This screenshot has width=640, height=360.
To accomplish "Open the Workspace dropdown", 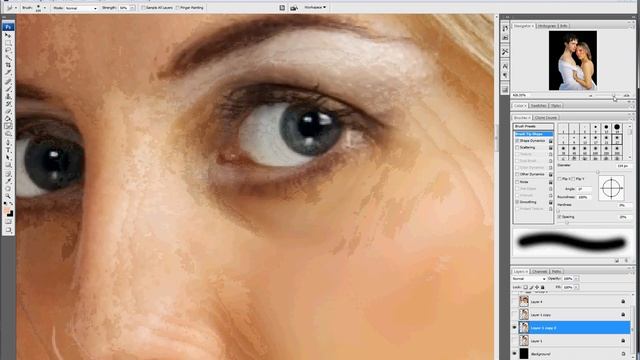I will point(315,7).
